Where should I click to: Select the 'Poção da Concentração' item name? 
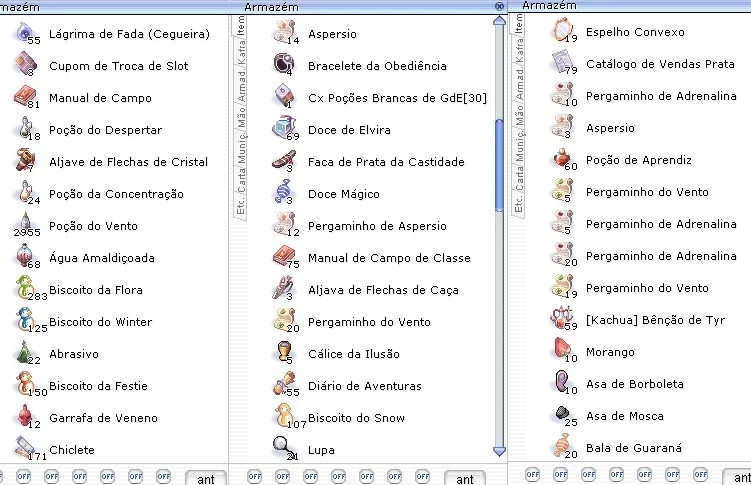click(x=116, y=194)
